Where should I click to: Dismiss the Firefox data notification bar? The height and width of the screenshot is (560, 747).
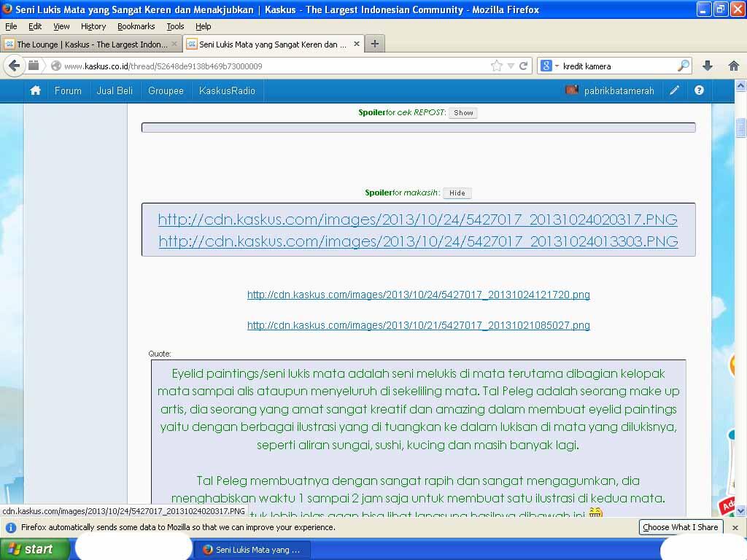coord(735,528)
